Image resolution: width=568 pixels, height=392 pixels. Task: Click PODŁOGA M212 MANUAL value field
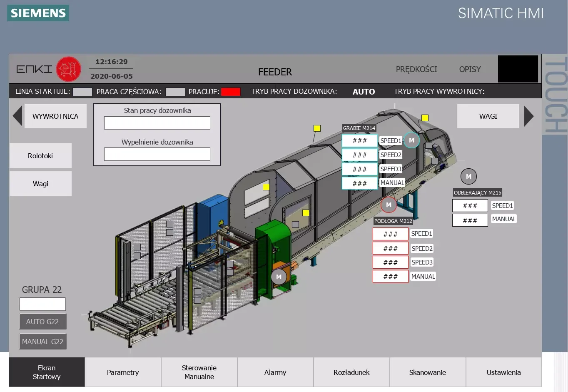pyautogui.click(x=390, y=277)
